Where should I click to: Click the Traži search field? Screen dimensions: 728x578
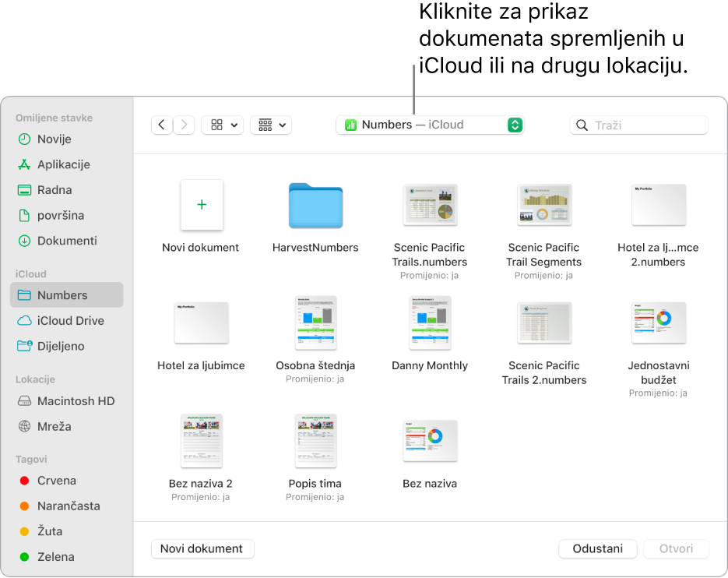[639, 125]
